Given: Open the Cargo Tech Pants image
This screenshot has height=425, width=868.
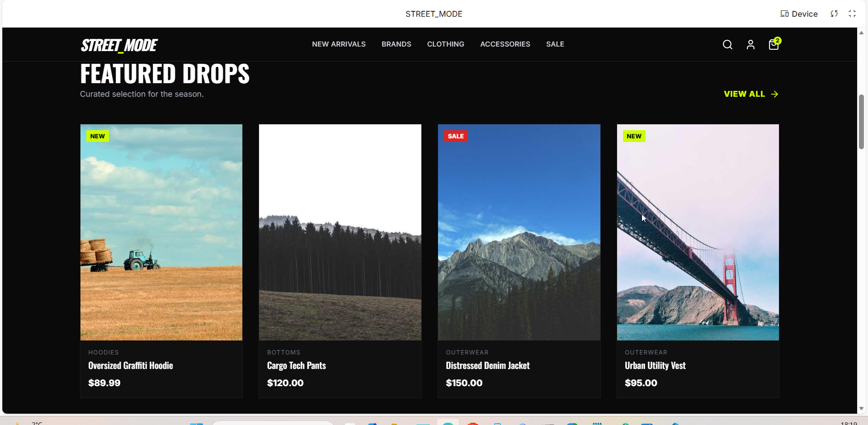Looking at the screenshot, I should point(340,232).
